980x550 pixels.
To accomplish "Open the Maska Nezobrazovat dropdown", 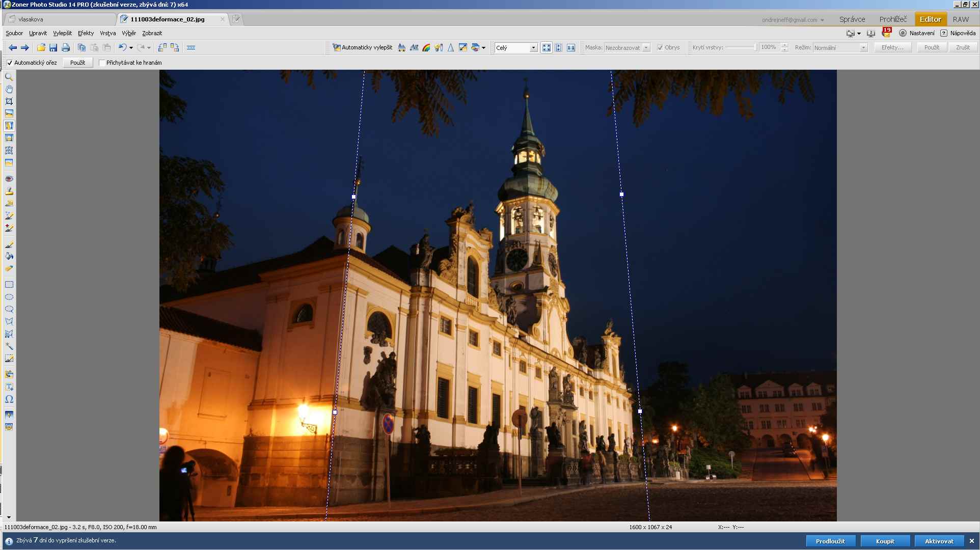I will coord(646,47).
